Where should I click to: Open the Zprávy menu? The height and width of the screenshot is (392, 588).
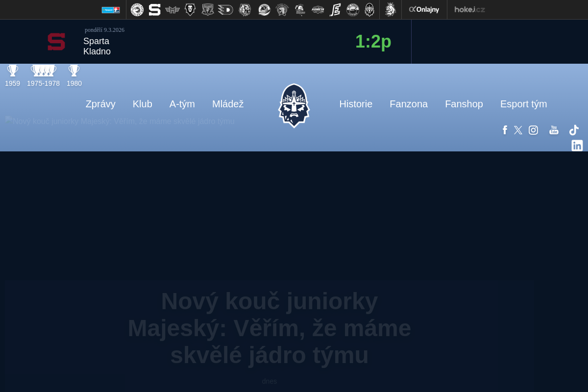[x=100, y=104]
